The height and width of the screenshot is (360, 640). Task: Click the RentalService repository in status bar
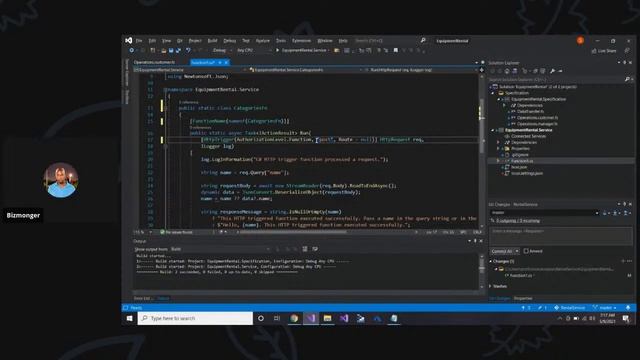(x=570, y=308)
